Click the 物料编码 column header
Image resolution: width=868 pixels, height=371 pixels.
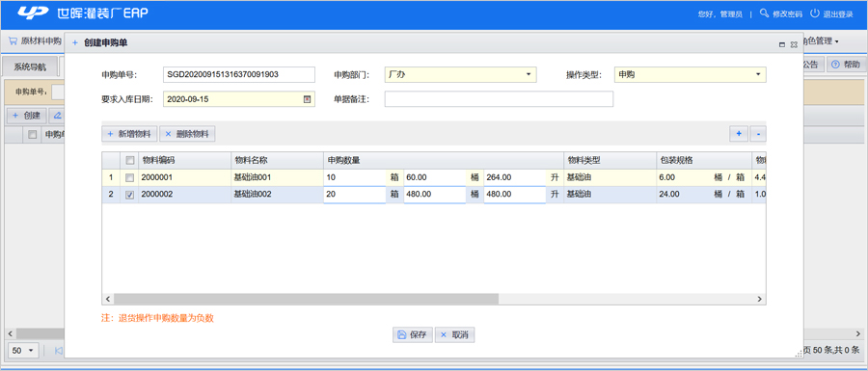[184, 161]
